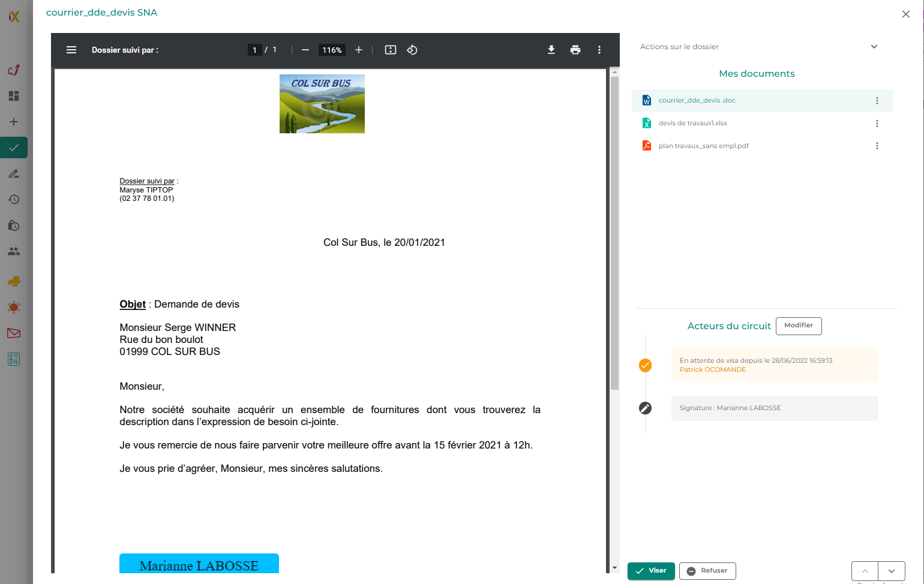Select devis de travaux1.xlsx document
The width and height of the screenshot is (924, 584).
click(x=762, y=124)
